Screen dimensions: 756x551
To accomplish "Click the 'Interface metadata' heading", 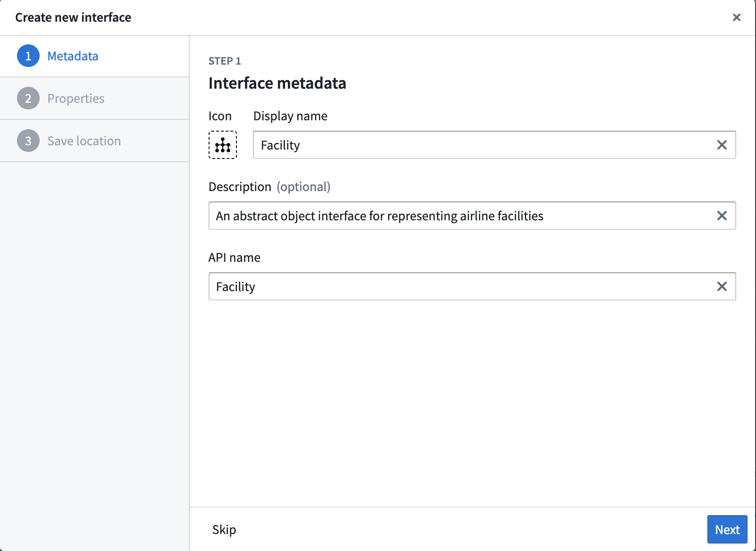I will click(277, 83).
